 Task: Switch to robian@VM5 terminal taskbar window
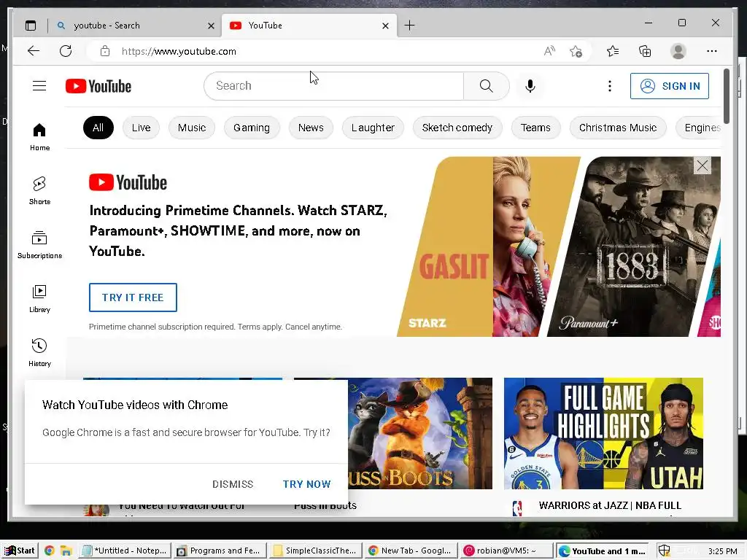point(506,551)
